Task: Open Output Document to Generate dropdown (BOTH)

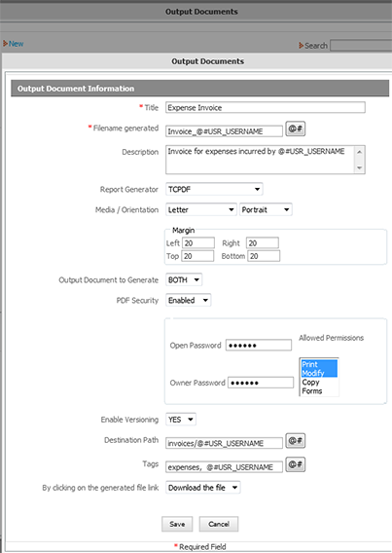Action: [x=184, y=280]
